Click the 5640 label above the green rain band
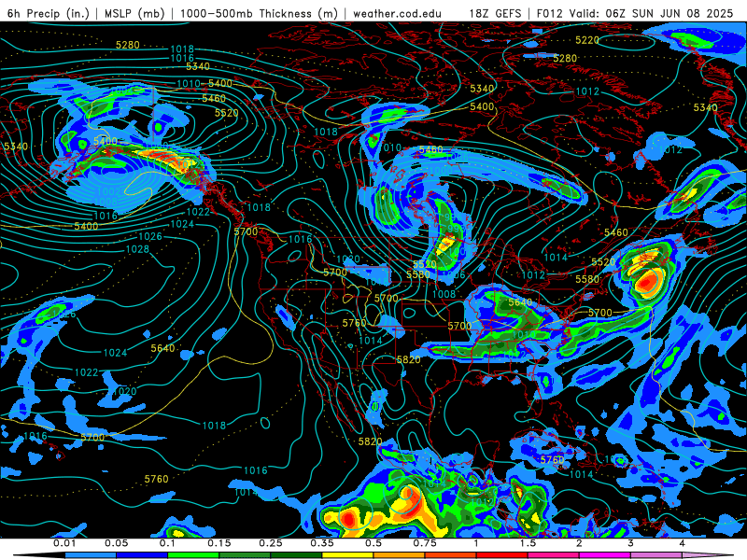 pos(520,302)
